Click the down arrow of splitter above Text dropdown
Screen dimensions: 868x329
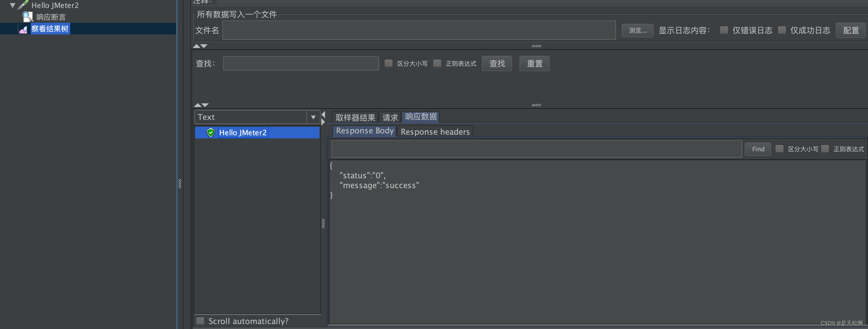[205, 105]
